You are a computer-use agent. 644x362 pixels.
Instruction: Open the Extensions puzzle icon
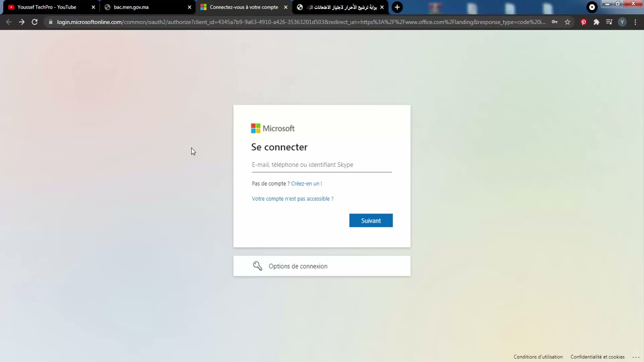pos(596,22)
